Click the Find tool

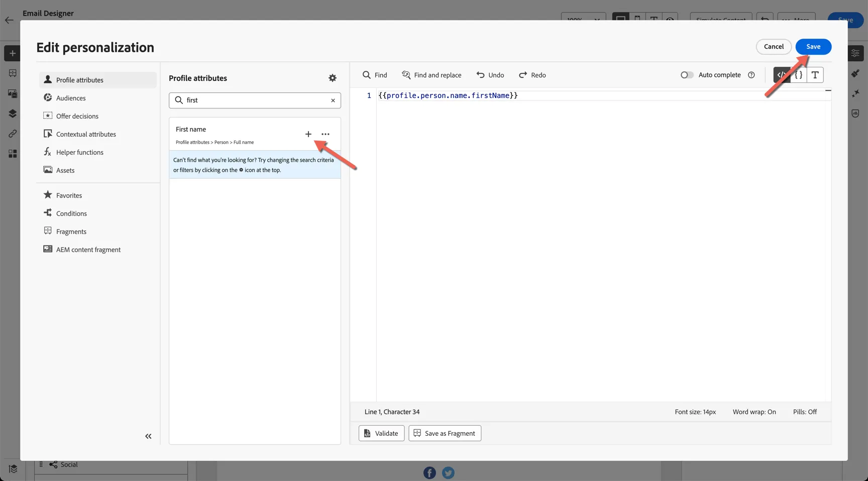(x=375, y=75)
